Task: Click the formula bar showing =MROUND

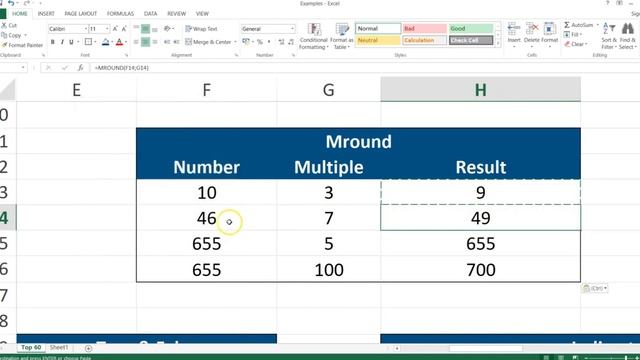Action: click(x=363, y=68)
